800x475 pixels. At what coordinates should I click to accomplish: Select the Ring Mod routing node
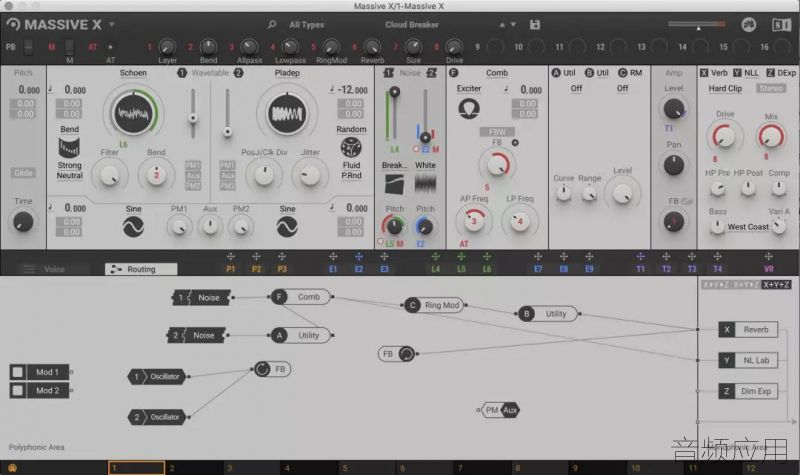point(435,305)
